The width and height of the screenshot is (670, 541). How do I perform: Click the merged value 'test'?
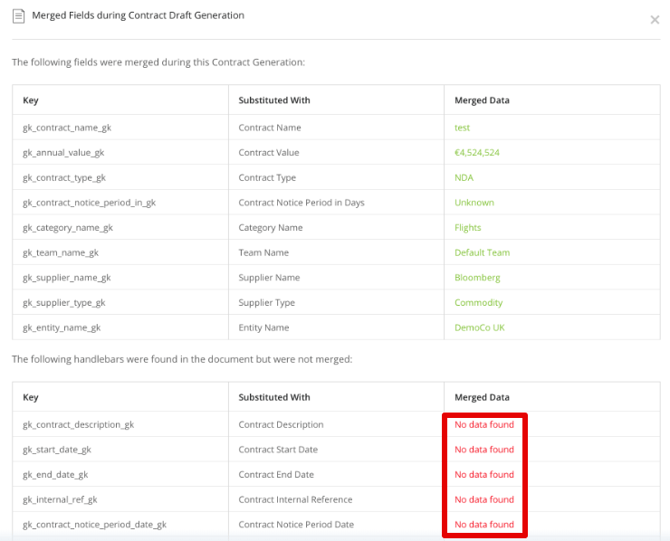click(462, 128)
